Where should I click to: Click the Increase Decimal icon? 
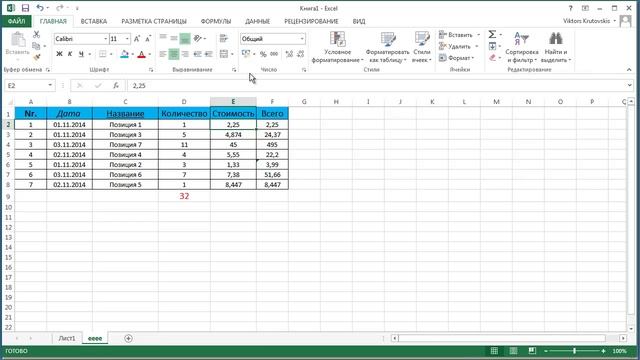point(289,54)
